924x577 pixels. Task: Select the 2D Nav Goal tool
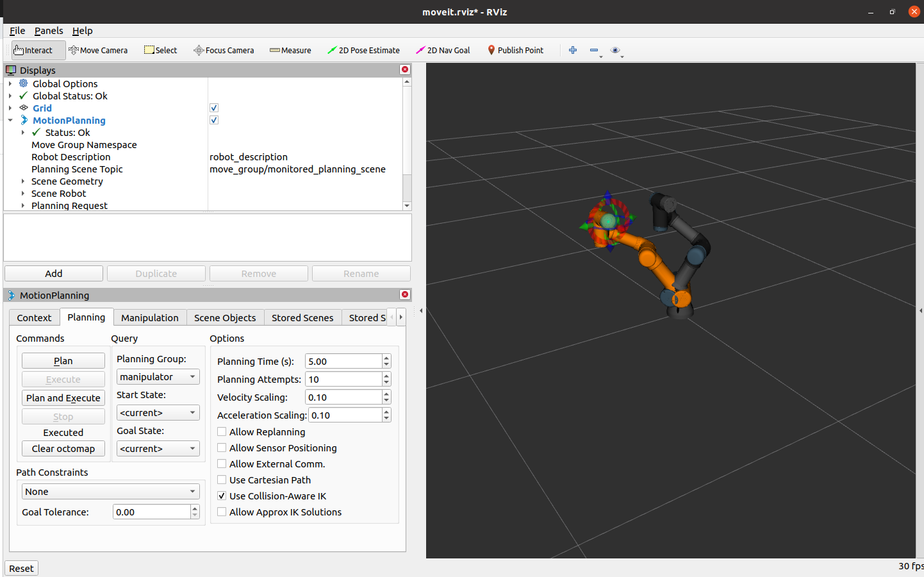[x=443, y=50]
